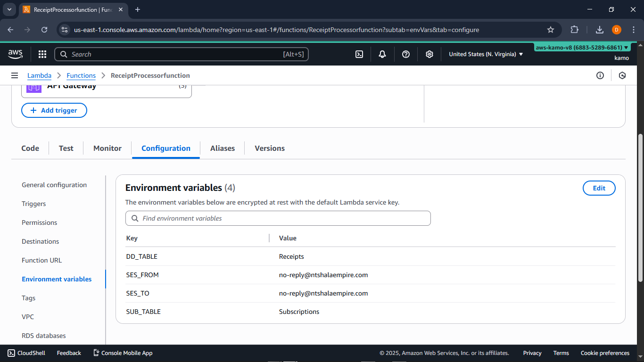Edit the environment variables
This screenshot has height=362, width=644.
pos(599,188)
